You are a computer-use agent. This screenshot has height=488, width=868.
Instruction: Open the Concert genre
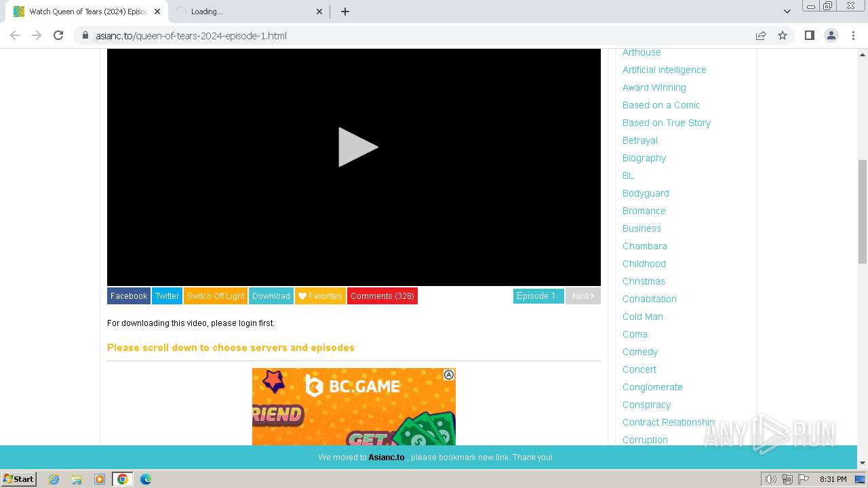639,369
